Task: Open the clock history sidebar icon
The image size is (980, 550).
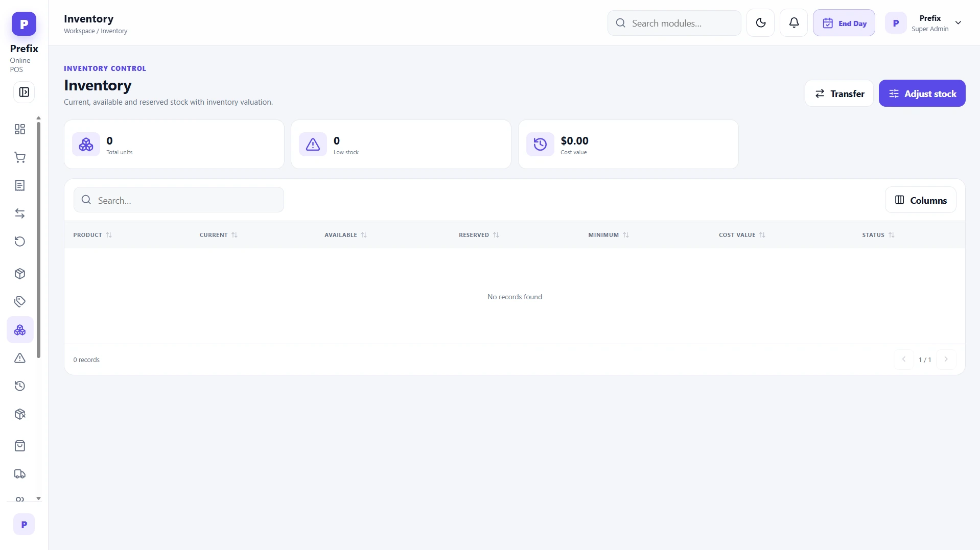Action: (x=20, y=386)
